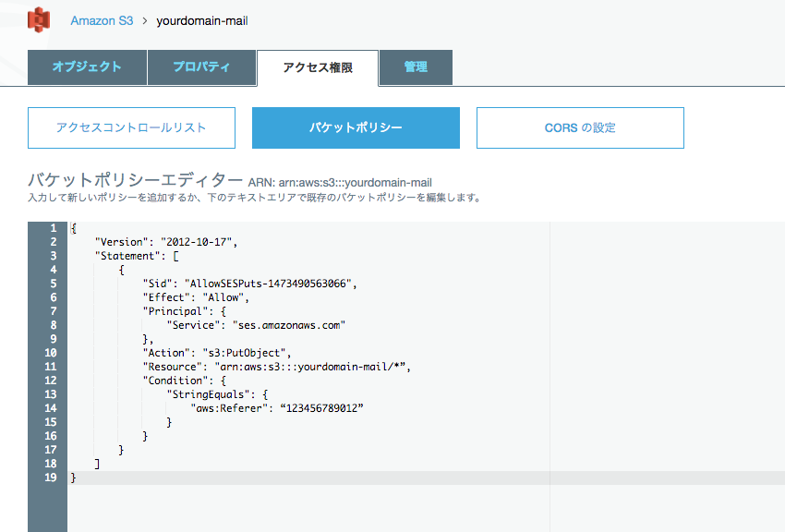Viewport: 785px width, 532px height.
Task: Switch to the プロパティ tab
Action: [201, 67]
